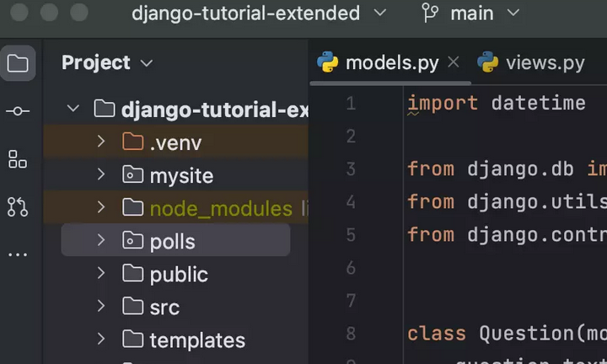Open the Pull Requests tool window icon

point(18,207)
